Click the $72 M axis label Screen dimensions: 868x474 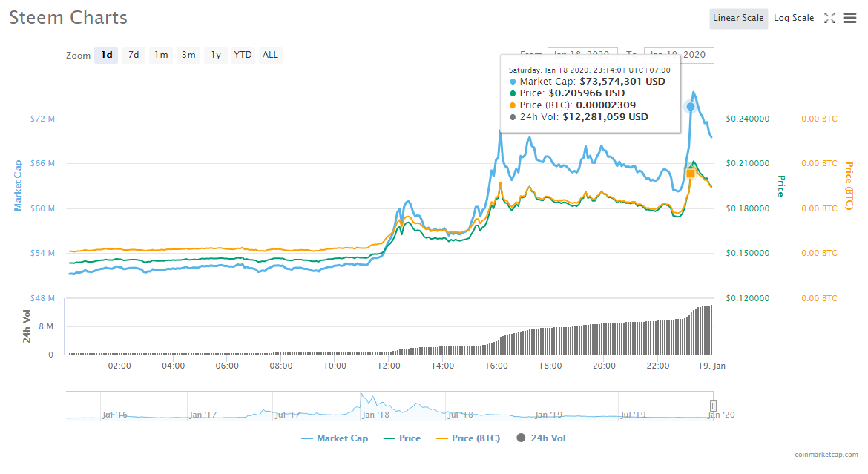coord(42,119)
